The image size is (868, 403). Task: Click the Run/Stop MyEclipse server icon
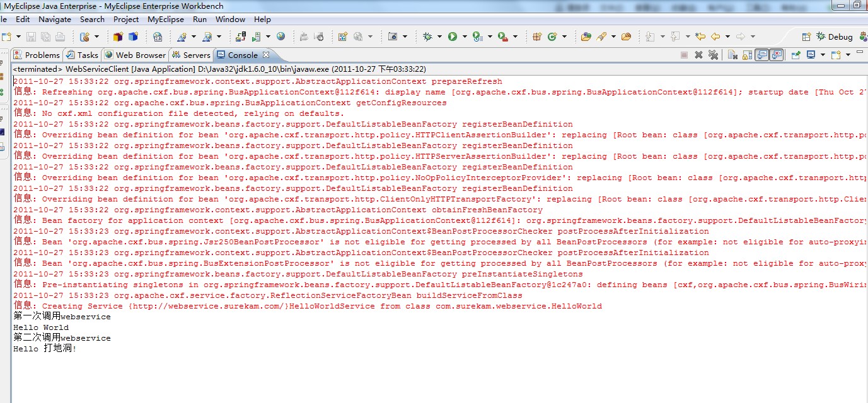pos(256,37)
